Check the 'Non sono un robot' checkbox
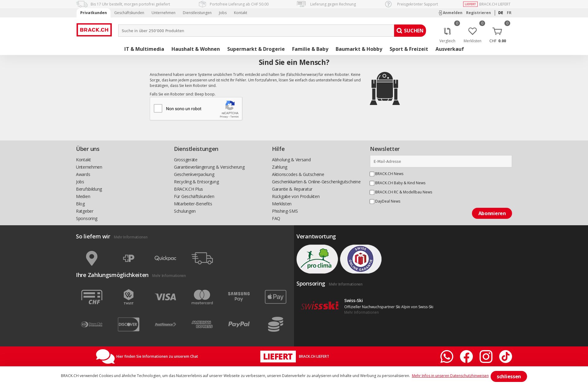 point(158,108)
